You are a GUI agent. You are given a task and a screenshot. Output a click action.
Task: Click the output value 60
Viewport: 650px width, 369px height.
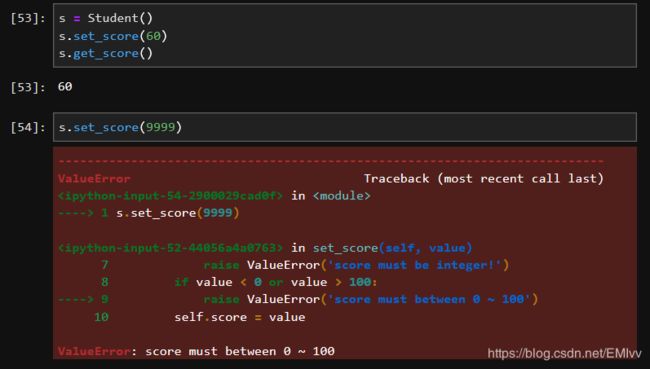(x=65, y=87)
